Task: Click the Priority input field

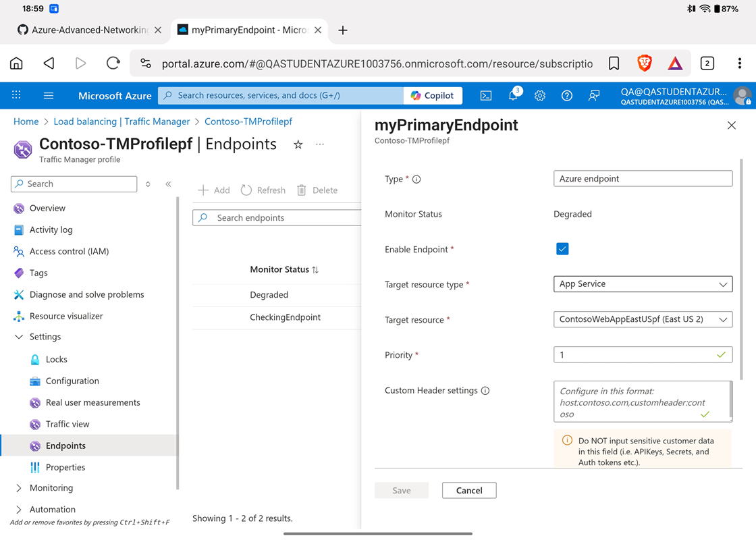Action: click(x=643, y=355)
